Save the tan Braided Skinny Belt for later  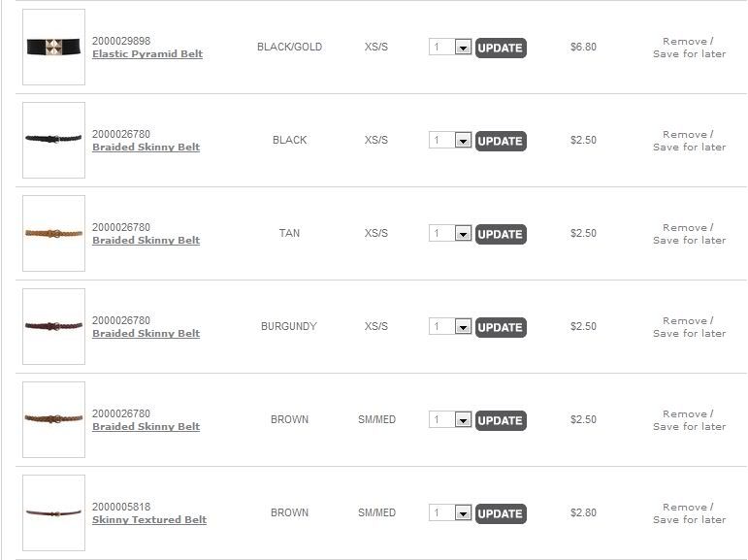[689, 241]
